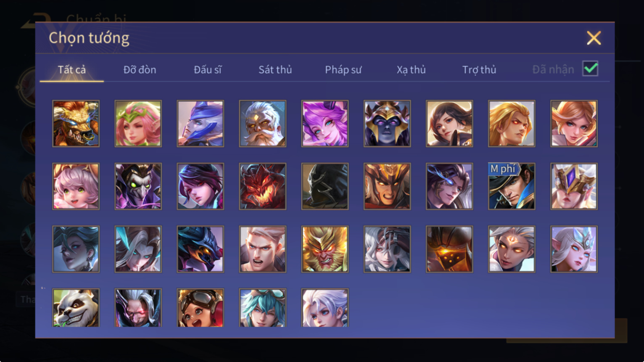Choose the purple-haired girl hero portrait
Screen dimensions: 644x362
click(325, 124)
